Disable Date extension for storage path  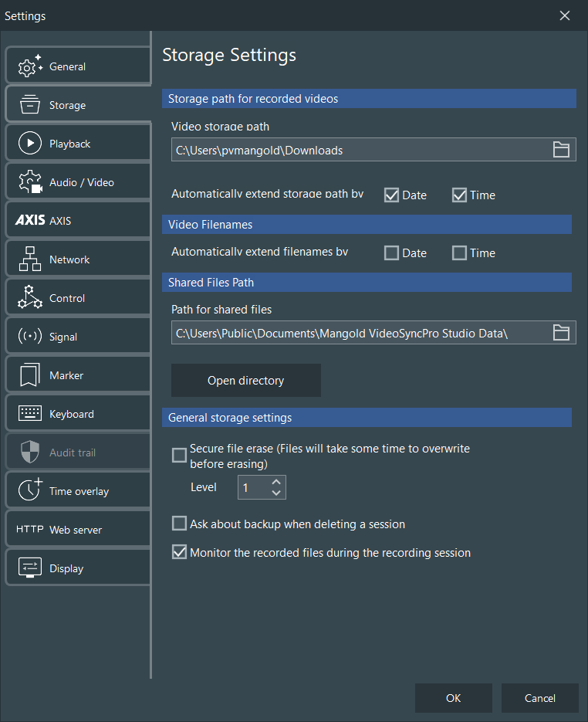pyautogui.click(x=391, y=195)
